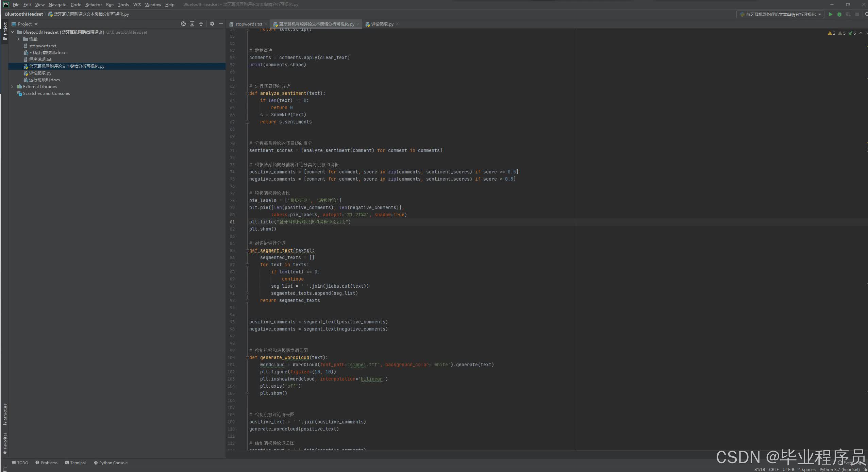The height and width of the screenshot is (472, 868).
Task: Collapse all items in Project panel
Action: 201,24
